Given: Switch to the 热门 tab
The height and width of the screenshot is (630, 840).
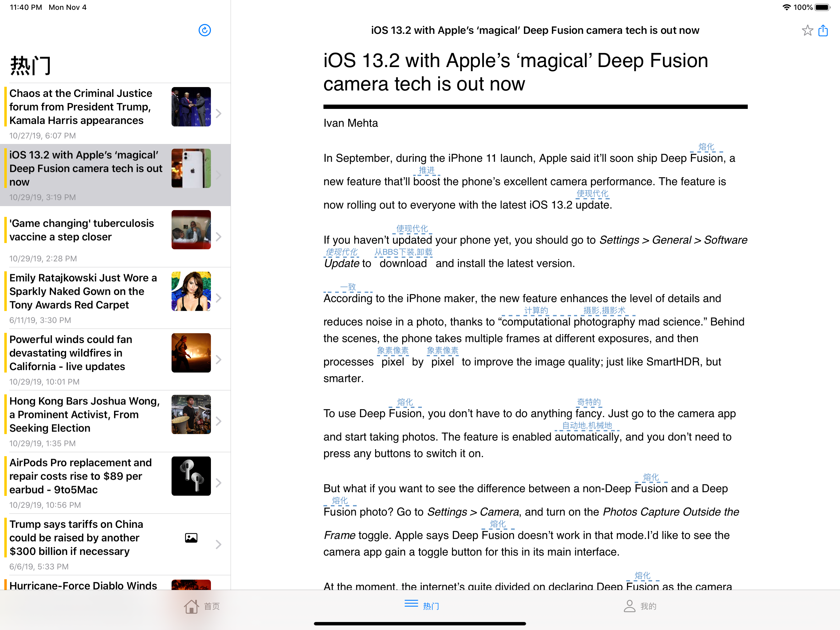Looking at the screenshot, I should [422, 606].
